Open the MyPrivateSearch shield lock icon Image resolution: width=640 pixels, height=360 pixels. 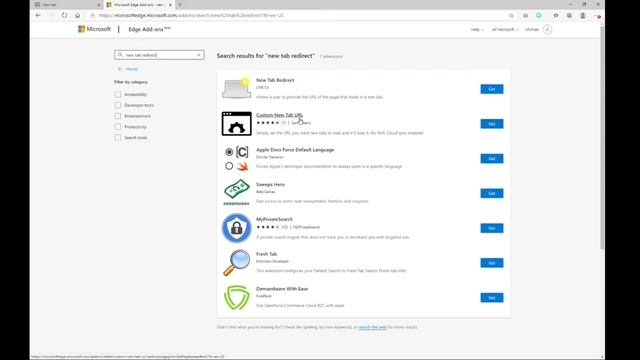pos(236,228)
